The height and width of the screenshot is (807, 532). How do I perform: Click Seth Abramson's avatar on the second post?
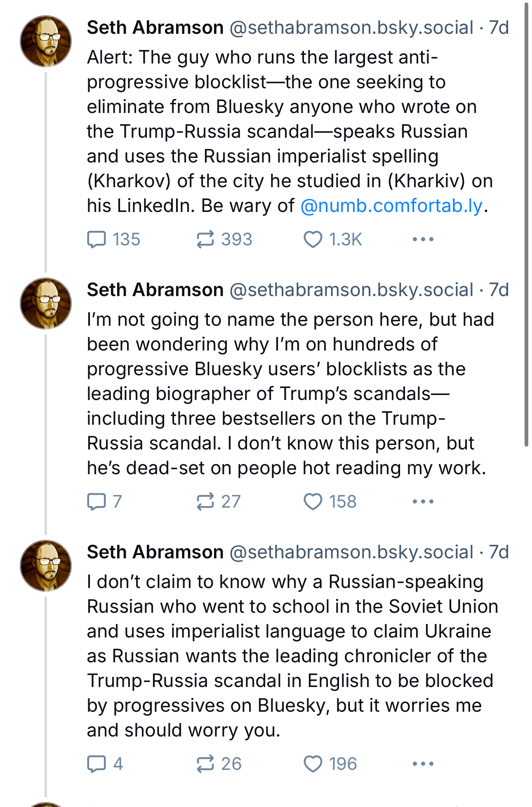[x=46, y=304]
